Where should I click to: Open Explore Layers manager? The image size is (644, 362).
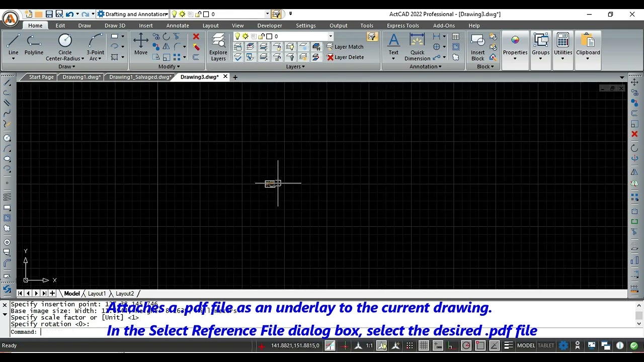(218, 47)
